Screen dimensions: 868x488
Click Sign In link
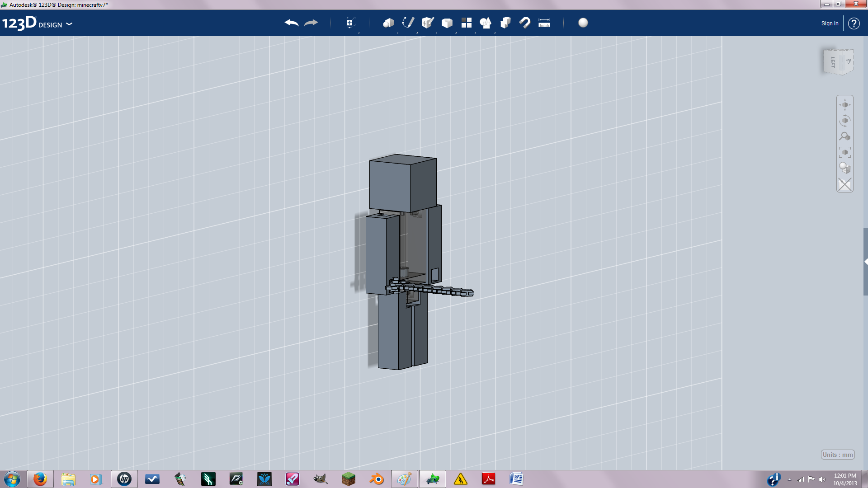[x=830, y=23]
